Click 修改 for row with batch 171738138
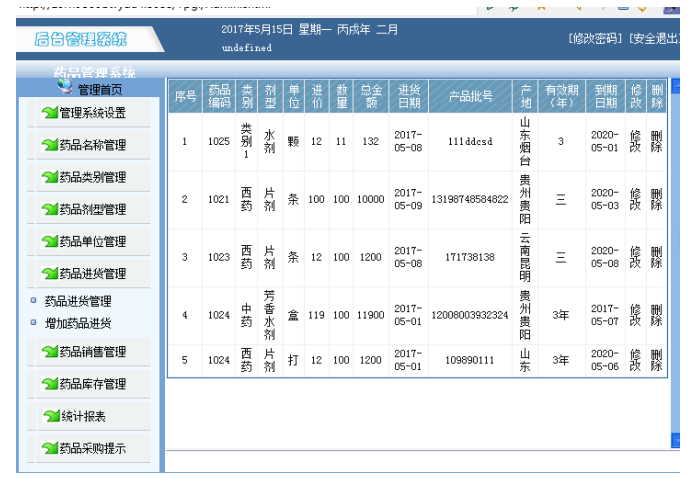Image resolution: width=695 pixels, height=478 pixels. point(635,257)
